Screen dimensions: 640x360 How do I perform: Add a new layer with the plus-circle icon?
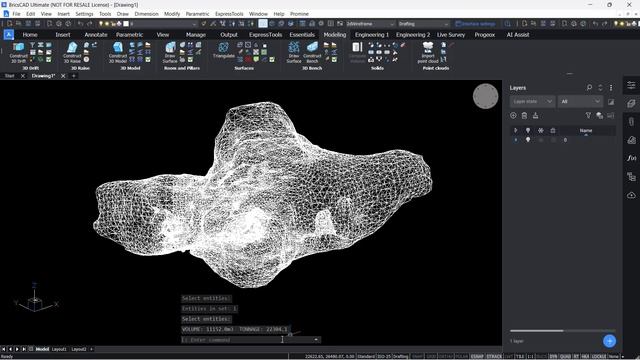coord(513,116)
